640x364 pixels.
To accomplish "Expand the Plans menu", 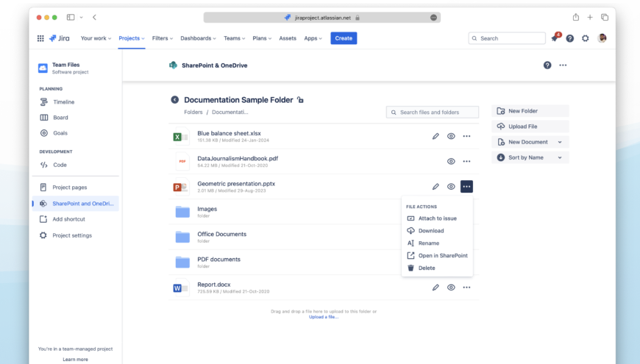I will tap(262, 38).
